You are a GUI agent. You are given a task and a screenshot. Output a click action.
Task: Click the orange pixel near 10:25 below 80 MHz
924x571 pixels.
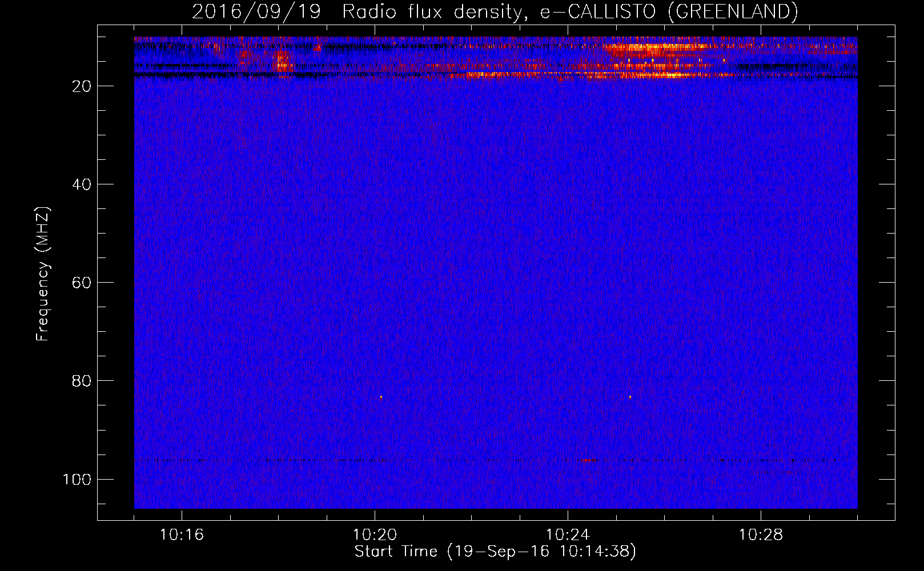pyautogui.click(x=630, y=397)
